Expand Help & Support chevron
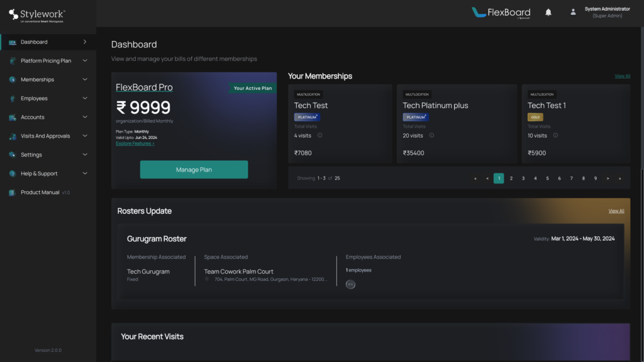Viewport: 644px width, 362px height. click(x=85, y=173)
